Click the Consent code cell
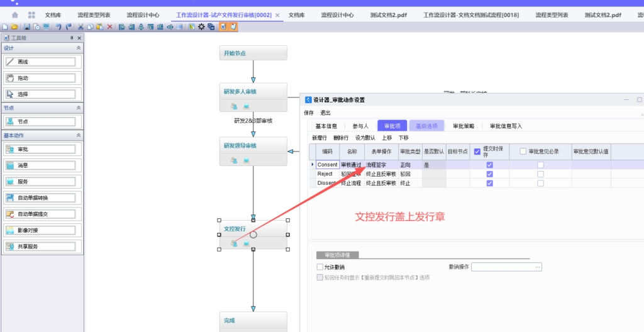Image resolution: width=644 pixels, height=332 pixels. [x=327, y=165]
